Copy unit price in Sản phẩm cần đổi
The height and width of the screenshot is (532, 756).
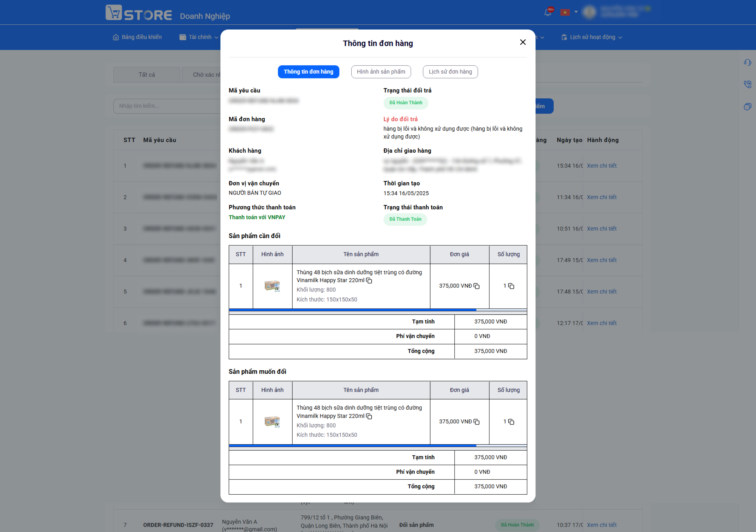tap(476, 286)
